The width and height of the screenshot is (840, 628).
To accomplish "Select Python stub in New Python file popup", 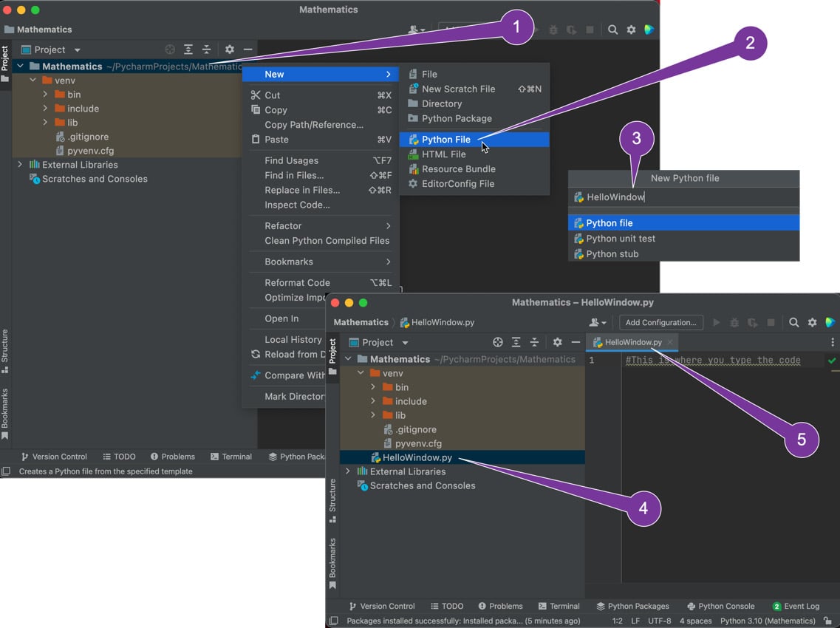I will pos(683,254).
